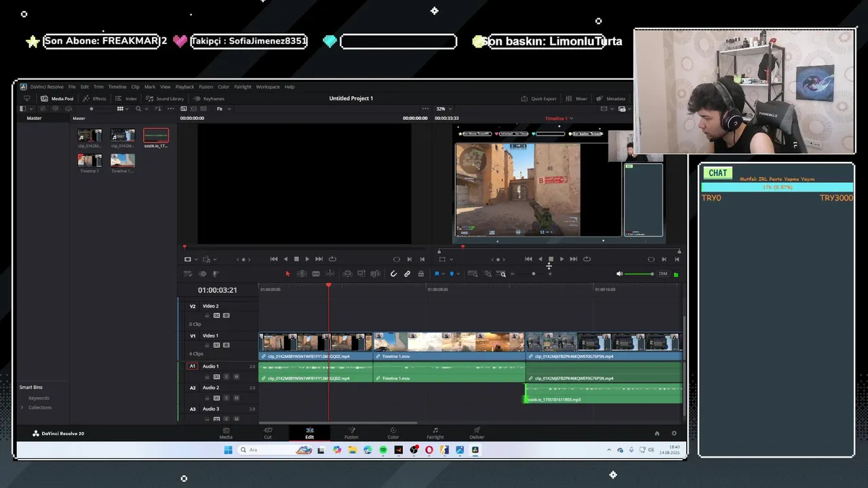Adjust the green monitor volume slider
The width and height of the screenshot is (868, 488).
tap(639, 274)
